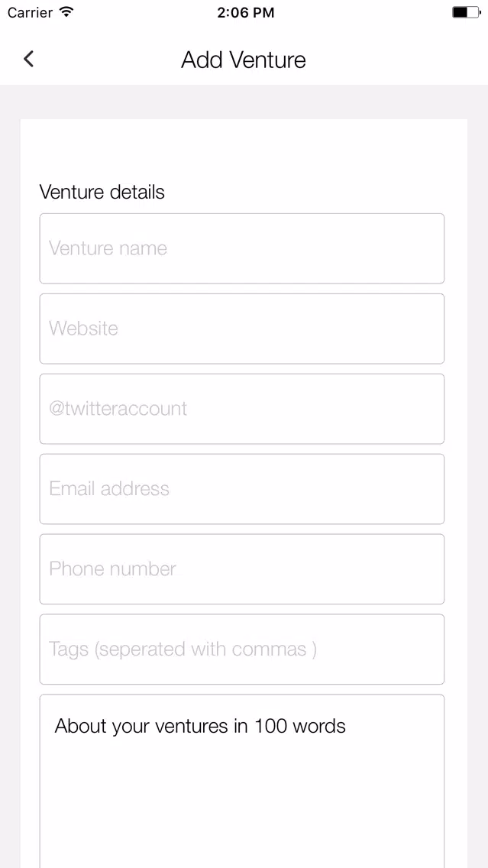488x868 pixels.
Task: Select the Tags (seperated with commas) field
Action: pyautogui.click(x=242, y=649)
